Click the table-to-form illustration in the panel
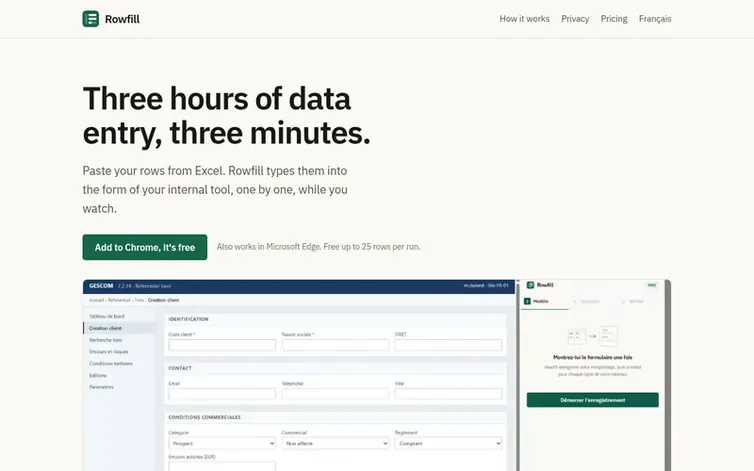This screenshot has width=754, height=471. point(592,336)
